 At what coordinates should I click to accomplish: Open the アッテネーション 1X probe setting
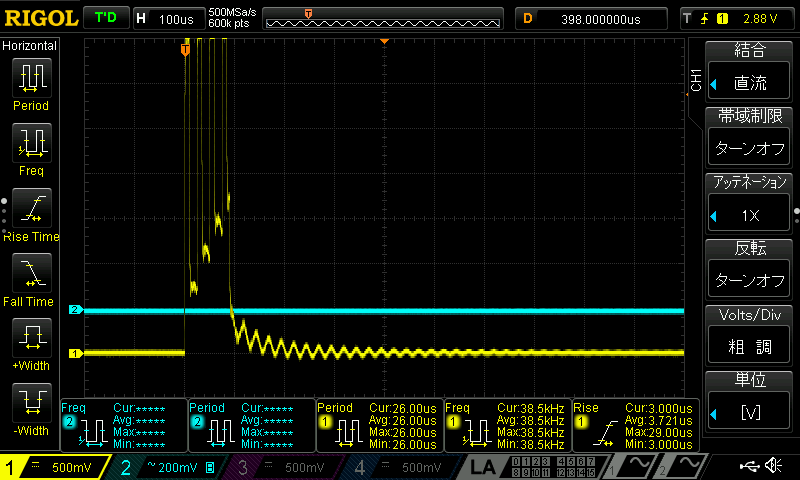(750, 203)
